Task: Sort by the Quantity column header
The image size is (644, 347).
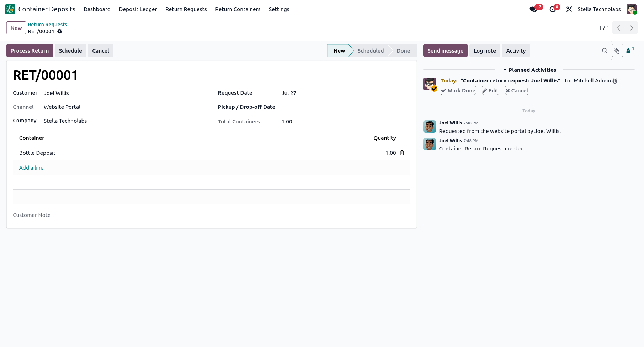Action: tap(384, 138)
